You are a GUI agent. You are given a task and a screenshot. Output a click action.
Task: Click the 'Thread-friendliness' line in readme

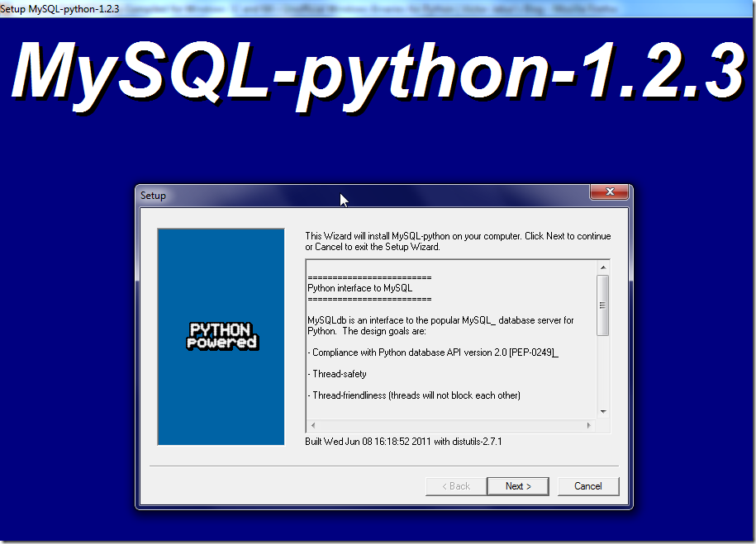(414, 395)
